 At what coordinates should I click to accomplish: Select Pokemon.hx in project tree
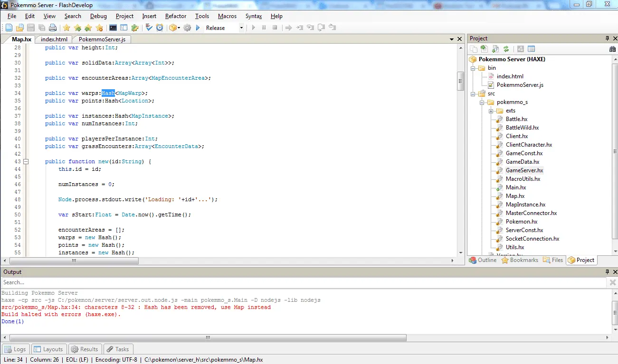[522, 222]
